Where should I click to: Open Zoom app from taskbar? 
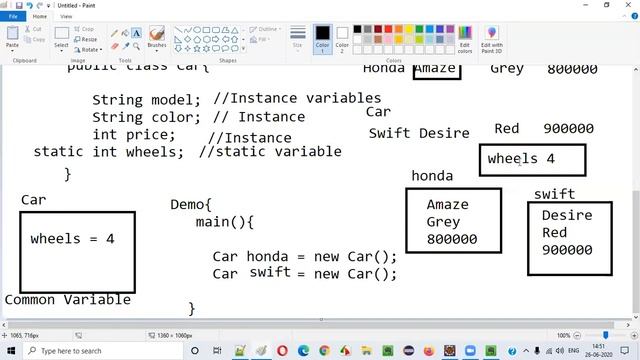[470, 351]
